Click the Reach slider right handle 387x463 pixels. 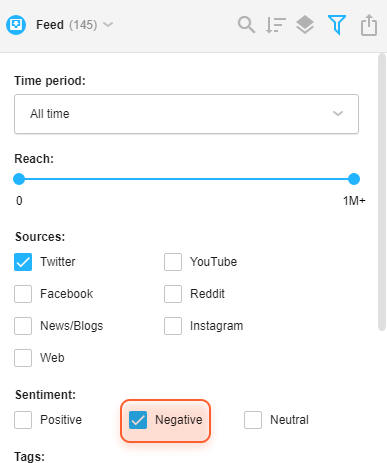[354, 179]
